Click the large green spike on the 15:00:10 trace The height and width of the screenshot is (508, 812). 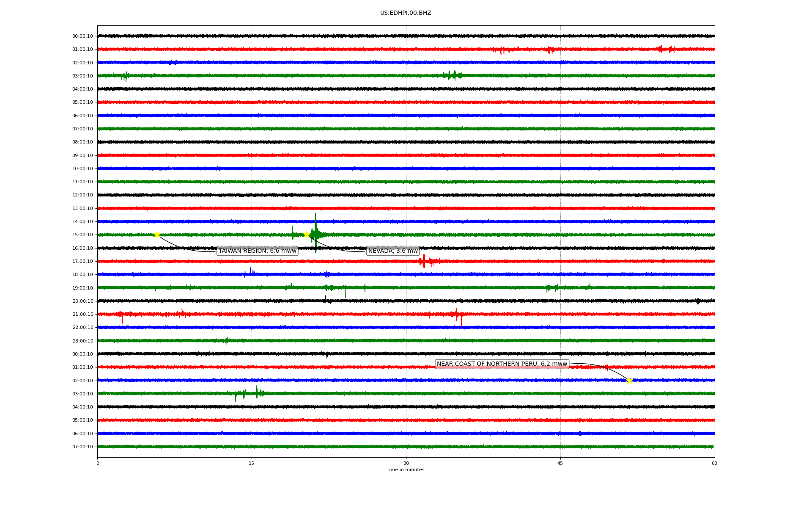[x=315, y=233]
